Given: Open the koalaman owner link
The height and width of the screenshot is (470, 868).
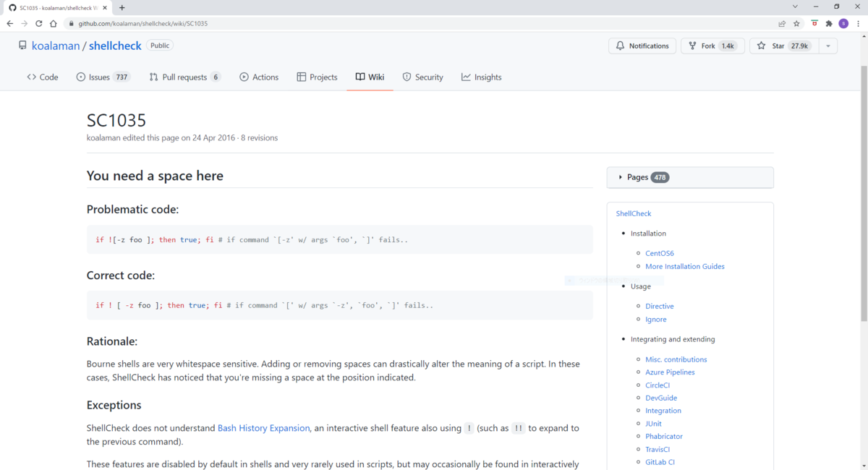Looking at the screenshot, I should pyautogui.click(x=56, y=46).
